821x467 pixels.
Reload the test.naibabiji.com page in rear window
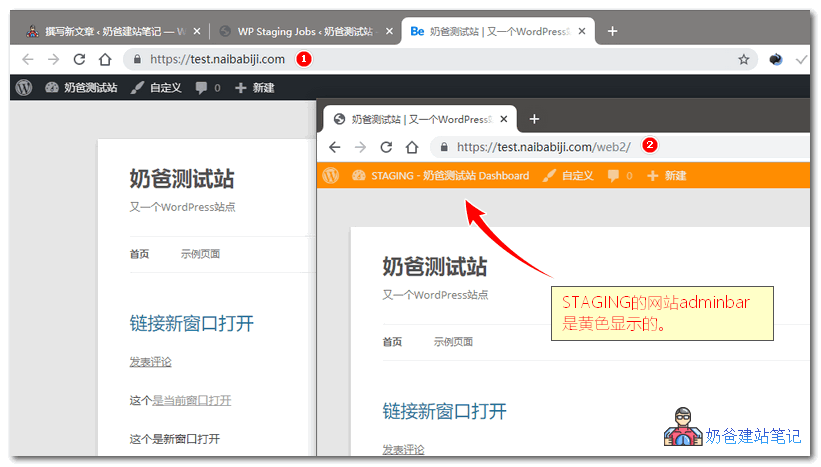pyautogui.click(x=79, y=60)
